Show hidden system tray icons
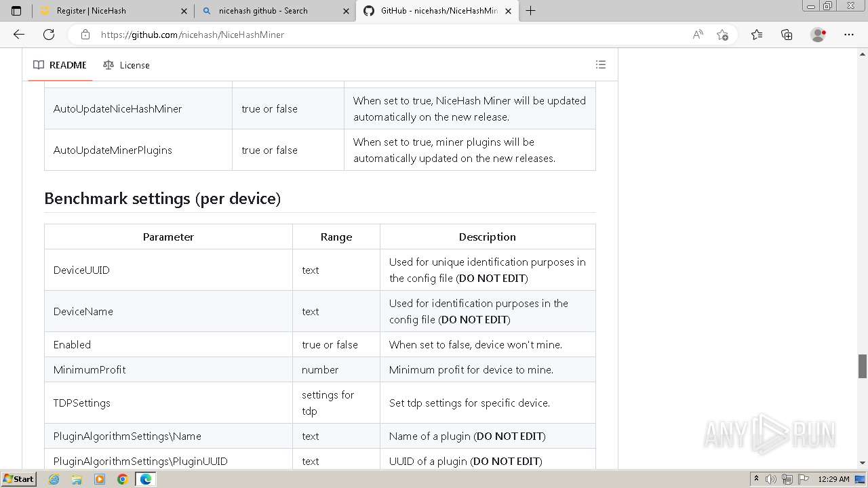The image size is (868, 488). (756, 479)
